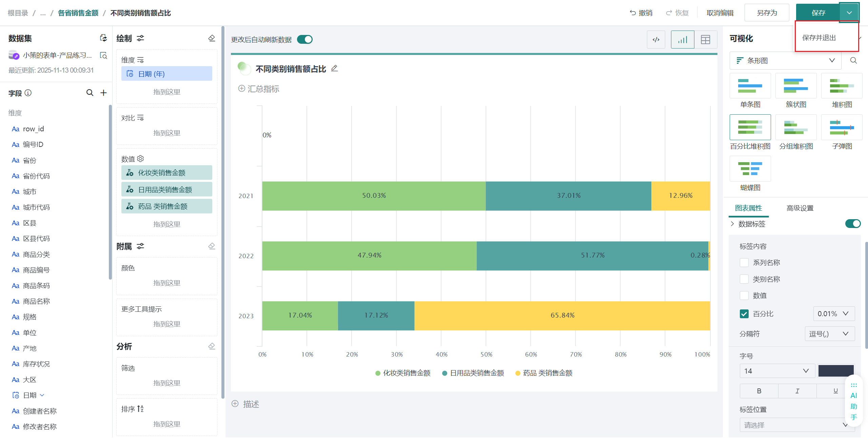
Task: Click the 另存为 button
Action: pyautogui.click(x=767, y=13)
